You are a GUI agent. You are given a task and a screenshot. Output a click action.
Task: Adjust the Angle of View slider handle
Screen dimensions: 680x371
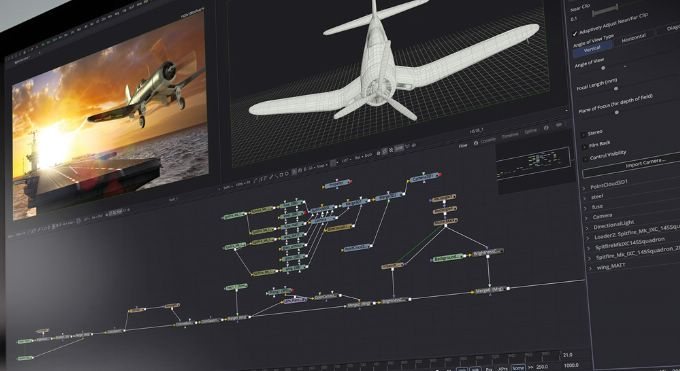pyautogui.click(x=603, y=68)
